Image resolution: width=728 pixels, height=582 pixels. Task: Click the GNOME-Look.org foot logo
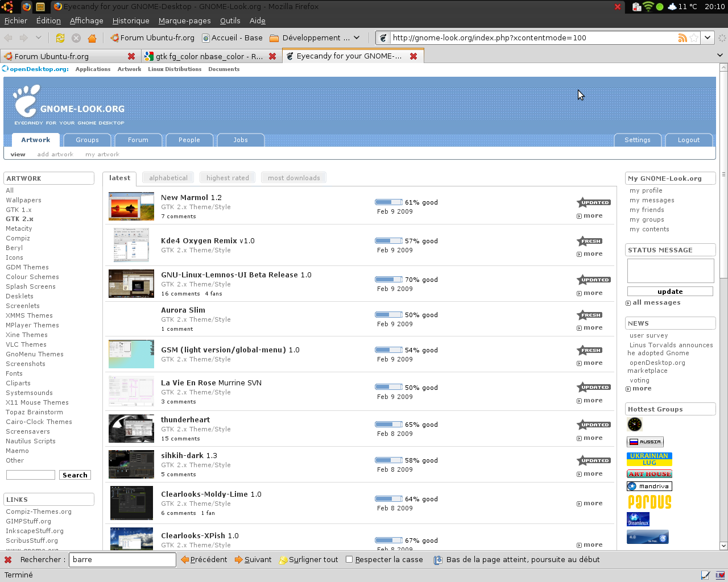(27, 101)
